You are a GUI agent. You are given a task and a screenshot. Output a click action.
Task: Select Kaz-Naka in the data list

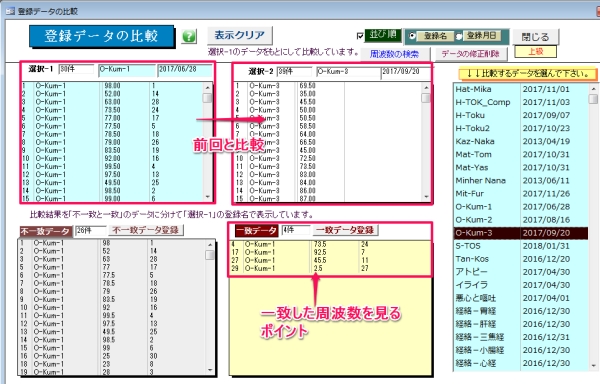pos(520,141)
